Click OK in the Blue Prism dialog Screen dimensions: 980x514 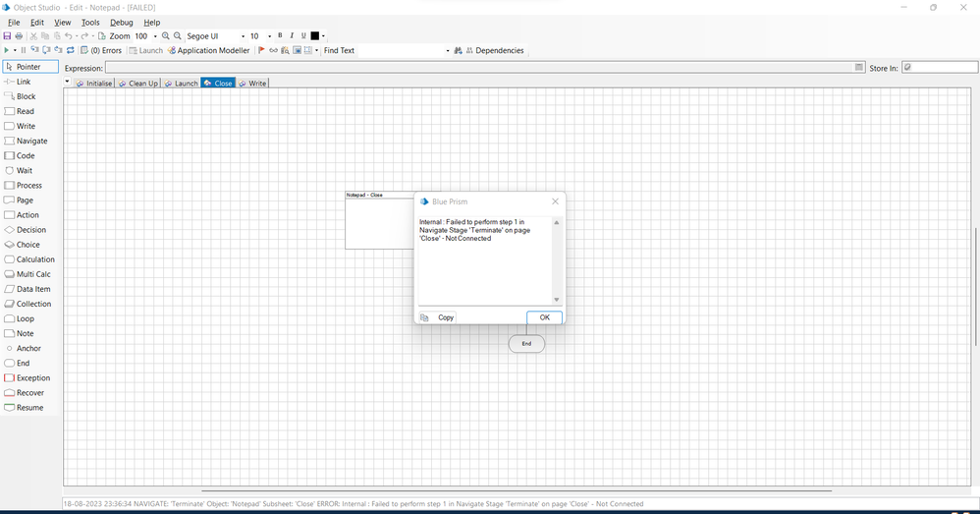(544, 317)
